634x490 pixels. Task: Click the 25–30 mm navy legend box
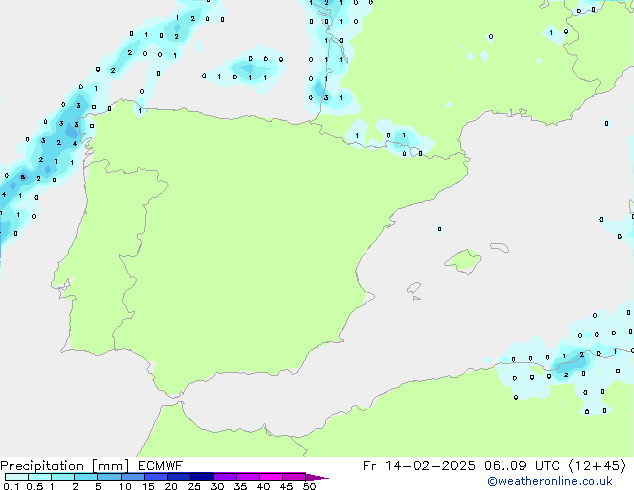tap(202, 477)
